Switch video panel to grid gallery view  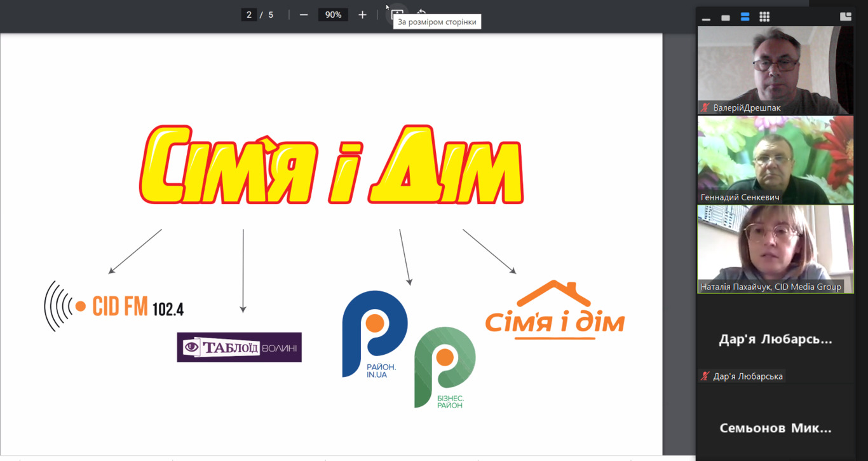pyautogui.click(x=764, y=17)
